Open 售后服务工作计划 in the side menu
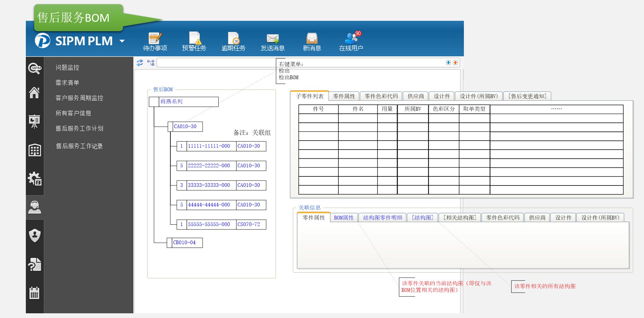 pos(79,128)
